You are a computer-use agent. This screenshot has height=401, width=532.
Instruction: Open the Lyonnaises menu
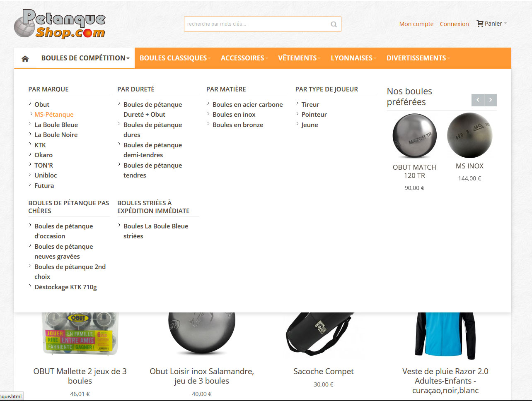pos(353,58)
